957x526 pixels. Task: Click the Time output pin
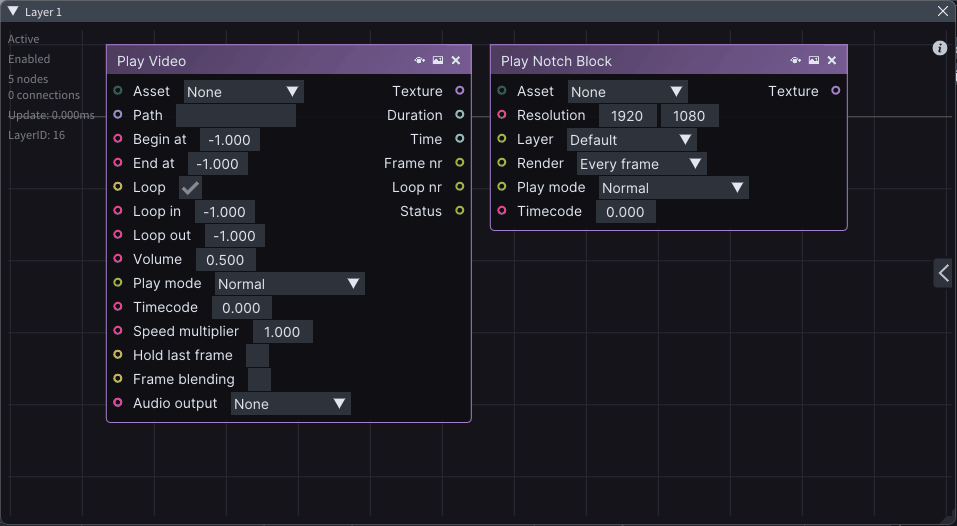click(460, 139)
